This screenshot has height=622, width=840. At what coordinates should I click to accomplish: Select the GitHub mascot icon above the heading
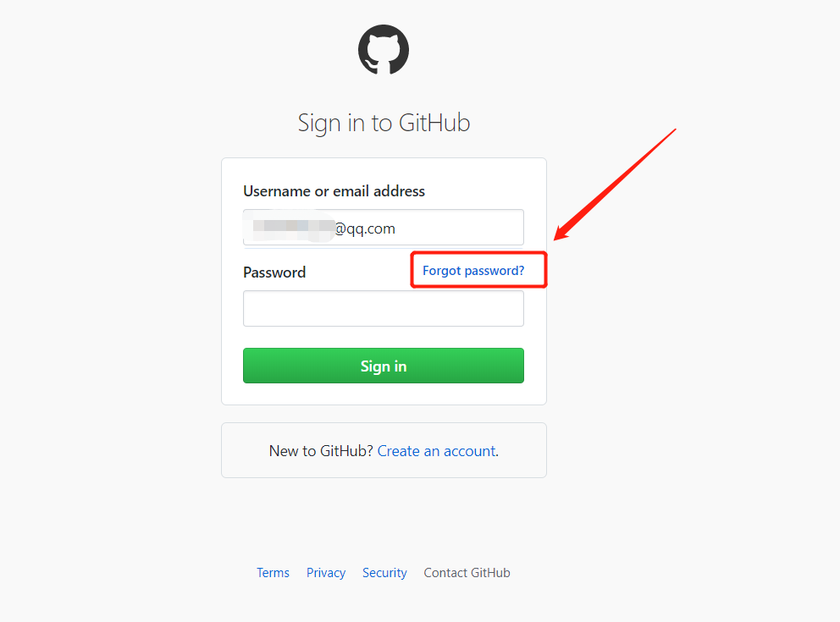tap(383, 50)
